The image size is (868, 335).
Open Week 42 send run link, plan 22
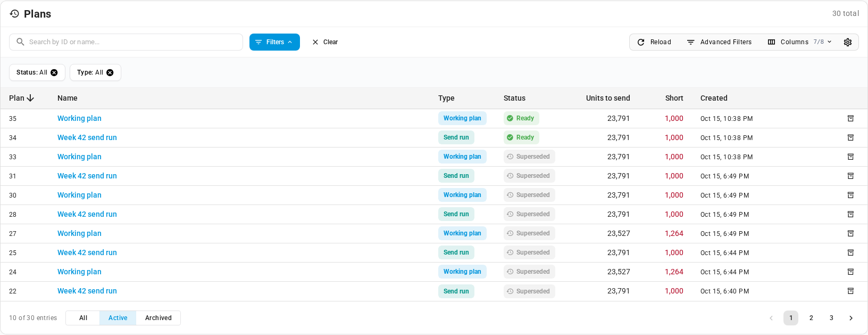(87, 291)
